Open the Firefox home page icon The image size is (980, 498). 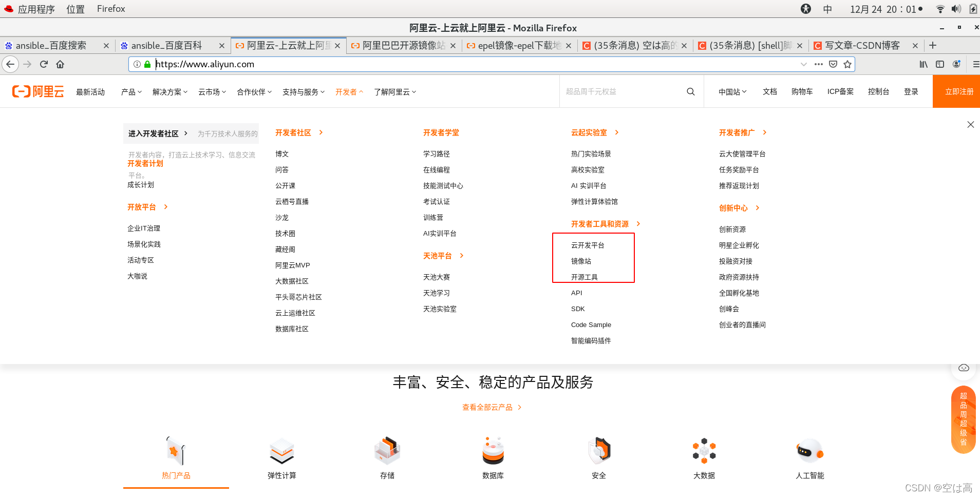tap(60, 64)
